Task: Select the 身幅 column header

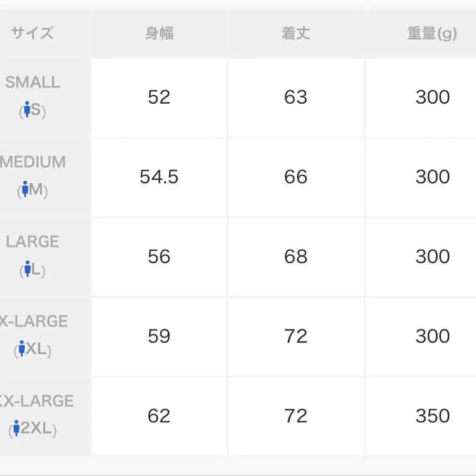Action: [159, 33]
